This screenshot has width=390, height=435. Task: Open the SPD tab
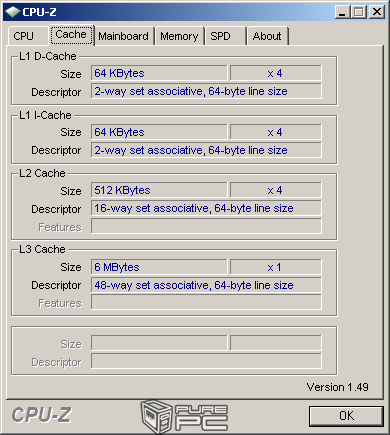pos(225,36)
